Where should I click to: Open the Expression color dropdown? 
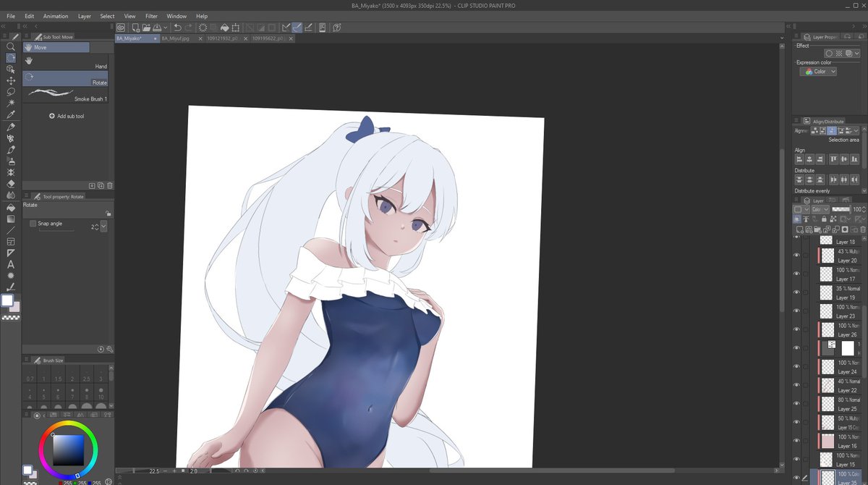click(x=819, y=72)
